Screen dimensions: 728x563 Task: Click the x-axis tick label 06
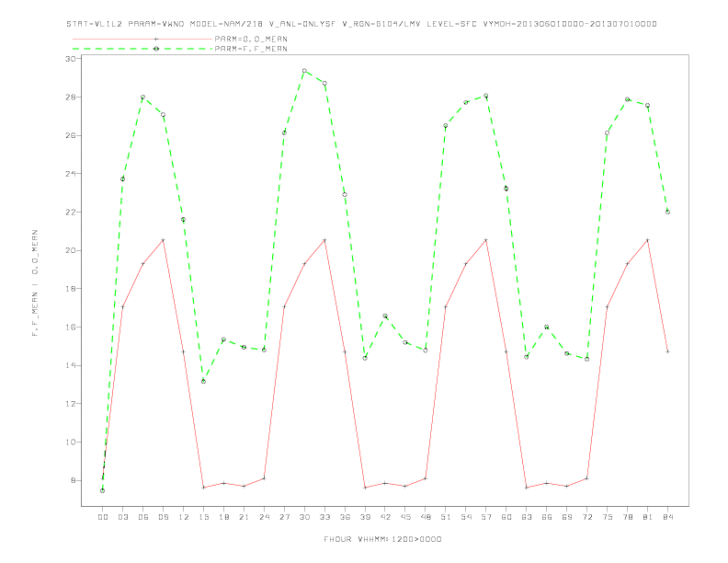tap(143, 517)
